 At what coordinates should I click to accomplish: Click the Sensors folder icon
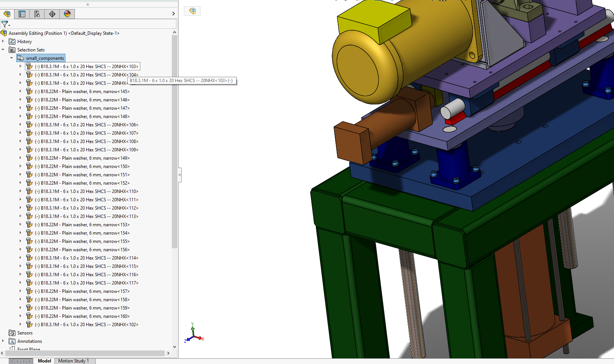pos(12,333)
